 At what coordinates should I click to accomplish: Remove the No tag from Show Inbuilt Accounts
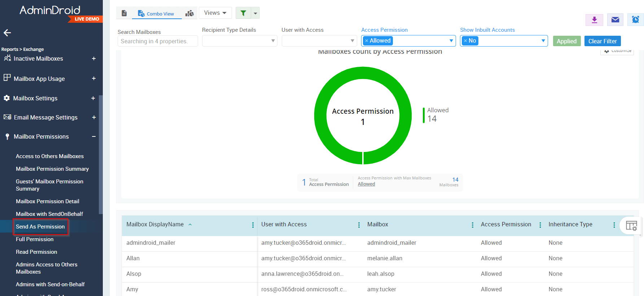pyautogui.click(x=465, y=41)
